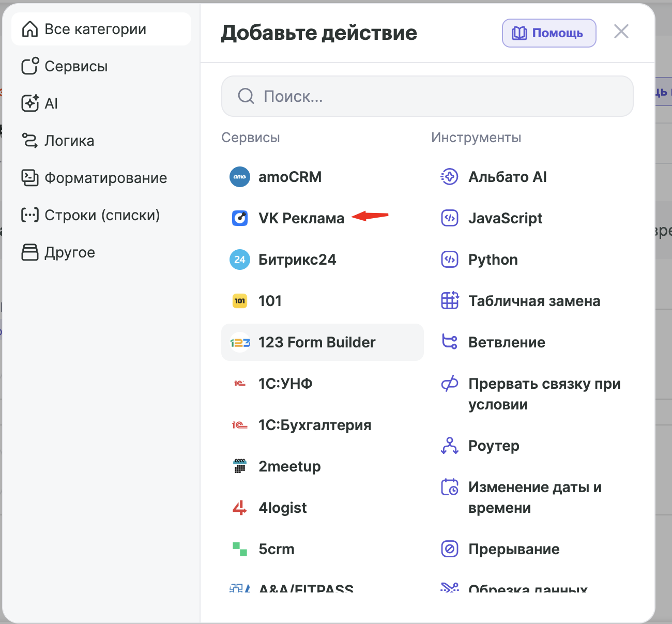Add Прервать связку при условии tool
Image resolution: width=672 pixels, height=624 pixels.
[x=532, y=394]
